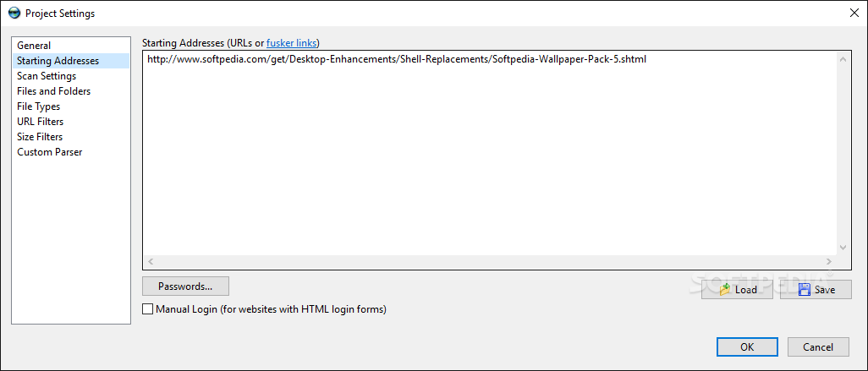Image resolution: width=868 pixels, height=371 pixels.
Task: Enable the Manual Login checkbox
Action: tap(148, 310)
